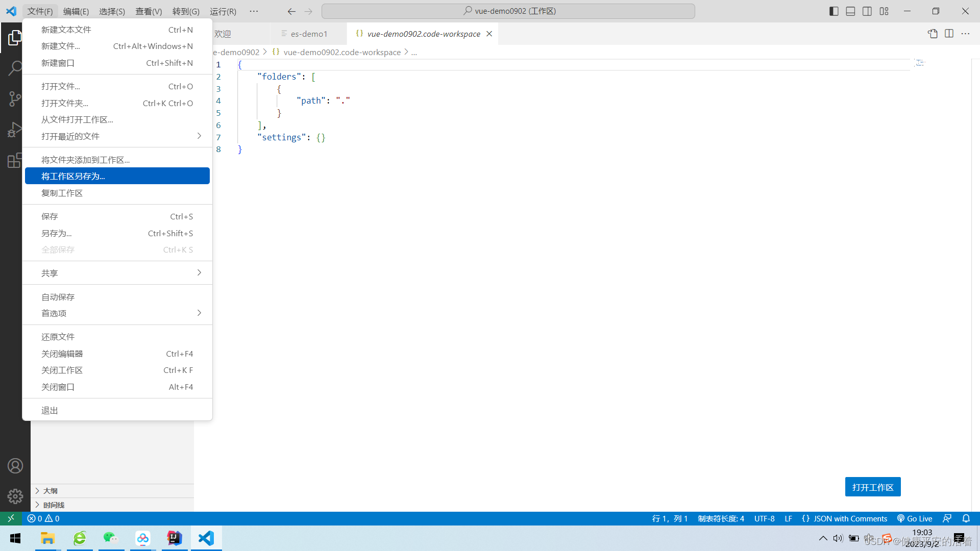Expand the 时间线 timeline section
This screenshot has width=980, height=551.
click(x=54, y=505)
